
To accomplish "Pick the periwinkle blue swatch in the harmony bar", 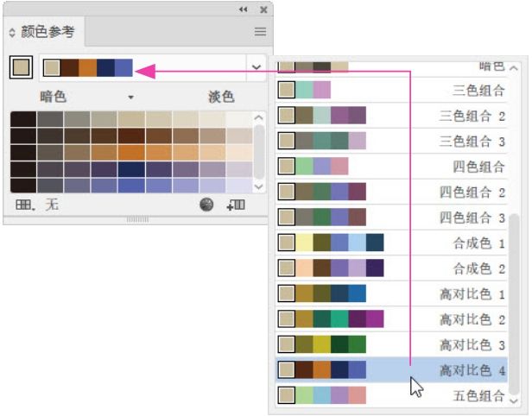I will coord(123,67).
